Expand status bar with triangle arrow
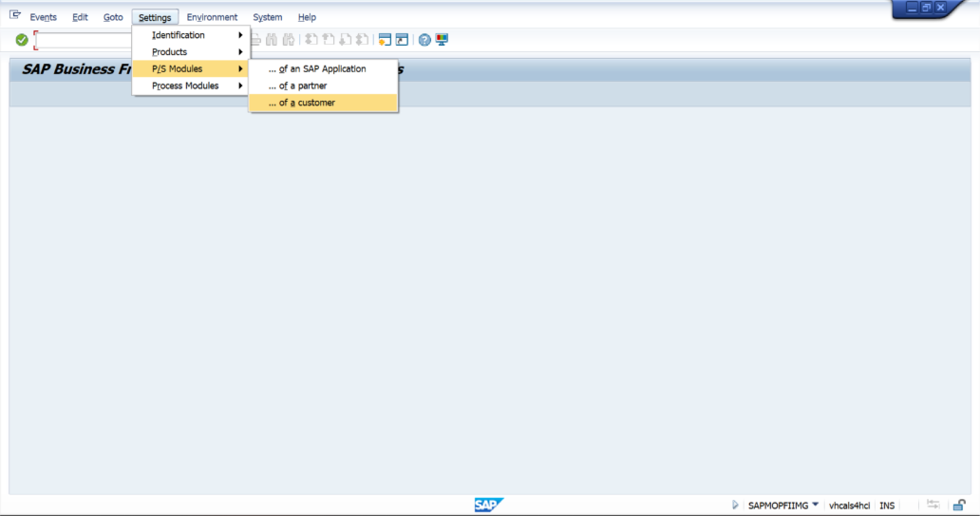The height and width of the screenshot is (516, 980). [x=735, y=505]
